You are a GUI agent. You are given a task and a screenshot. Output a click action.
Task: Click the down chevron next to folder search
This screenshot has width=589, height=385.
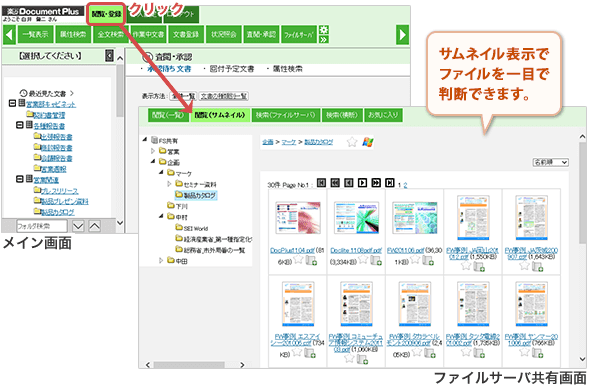[x=78, y=226]
